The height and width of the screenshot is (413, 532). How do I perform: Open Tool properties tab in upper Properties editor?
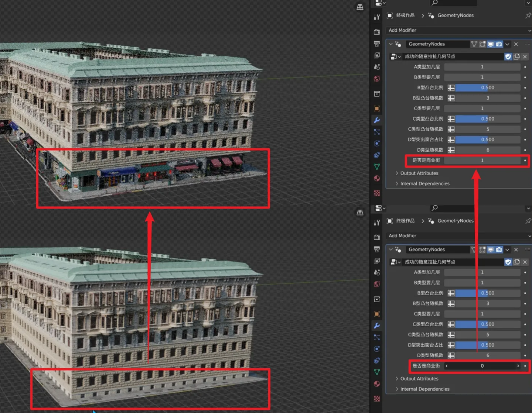click(377, 17)
